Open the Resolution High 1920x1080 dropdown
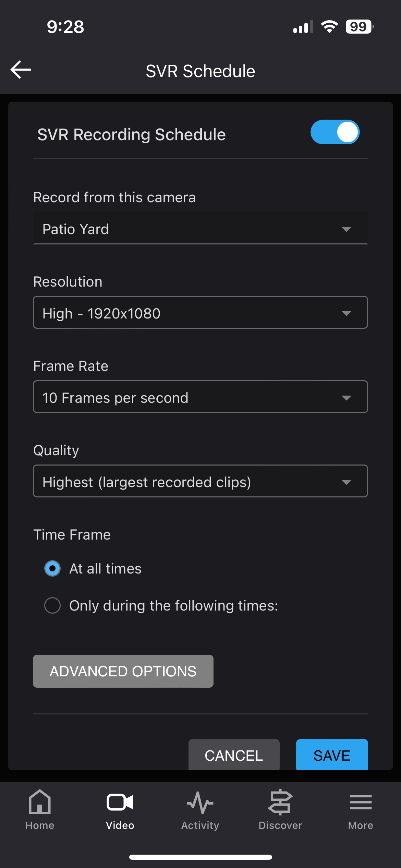This screenshot has height=868, width=401. (200, 312)
